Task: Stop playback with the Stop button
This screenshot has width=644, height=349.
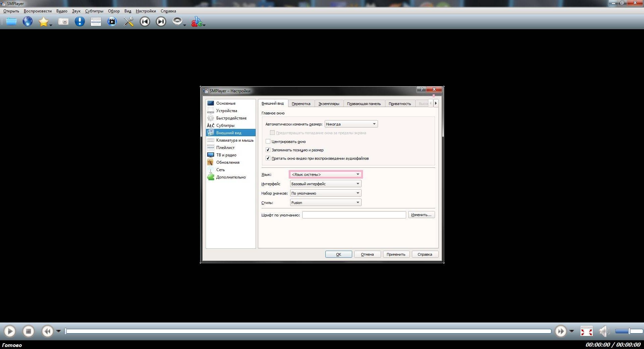Action: tap(29, 332)
